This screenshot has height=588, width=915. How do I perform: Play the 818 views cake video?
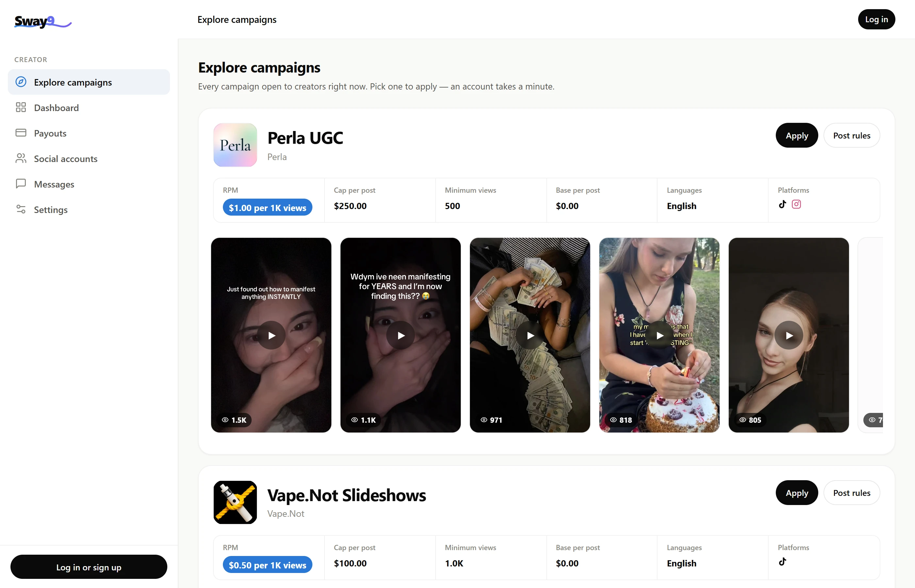pyautogui.click(x=659, y=335)
